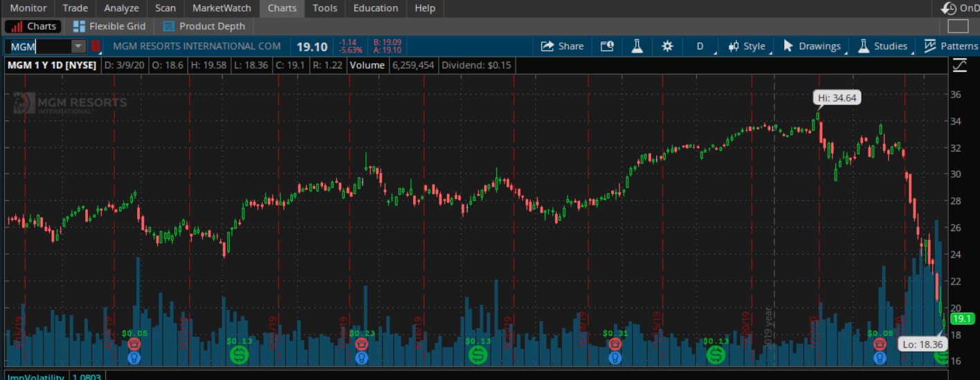Open the Studies dropdown menu
The image size is (980, 380).
885,46
